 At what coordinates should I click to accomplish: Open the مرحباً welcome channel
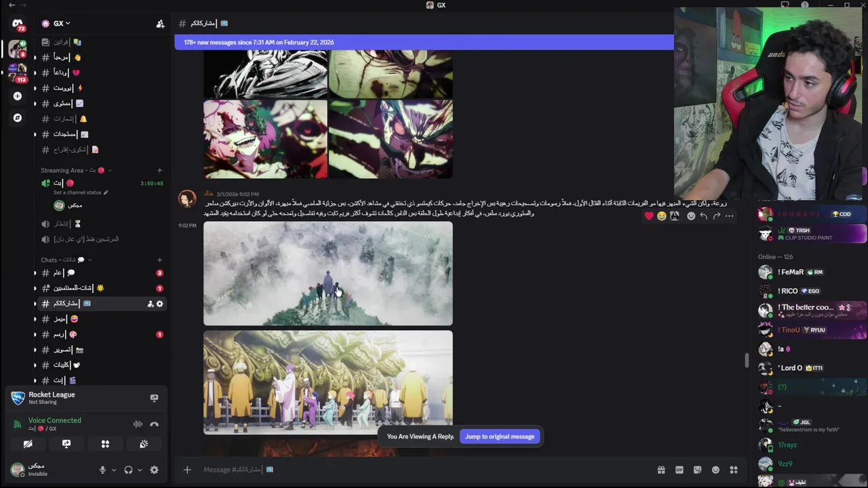pos(100,58)
